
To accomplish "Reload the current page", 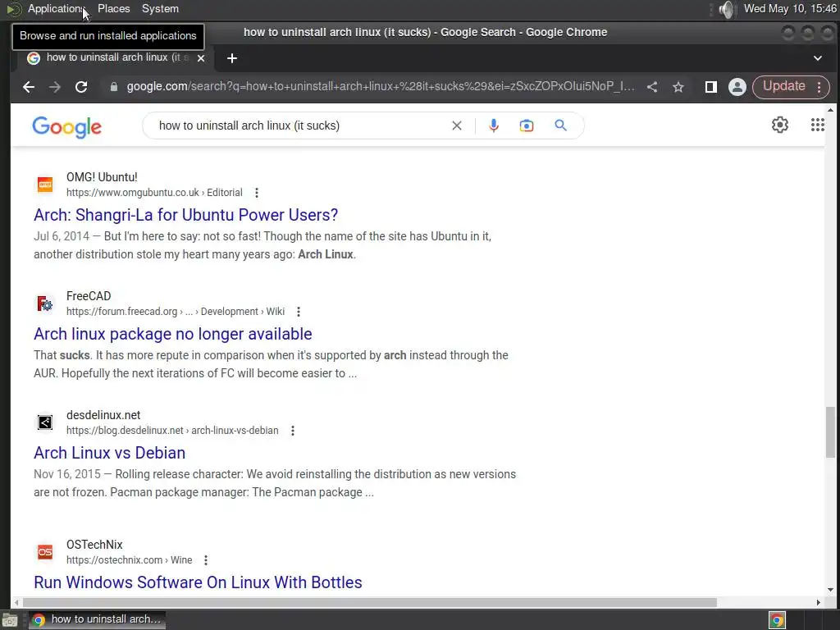I will pyautogui.click(x=81, y=87).
